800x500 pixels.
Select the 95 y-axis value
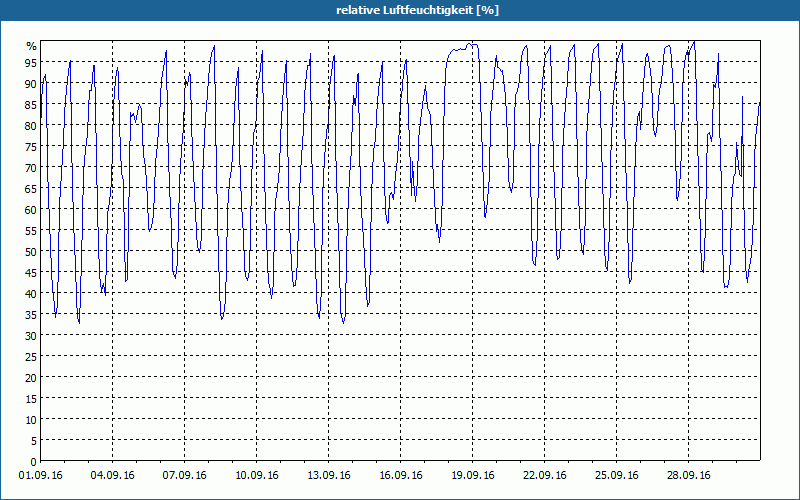(31, 63)
